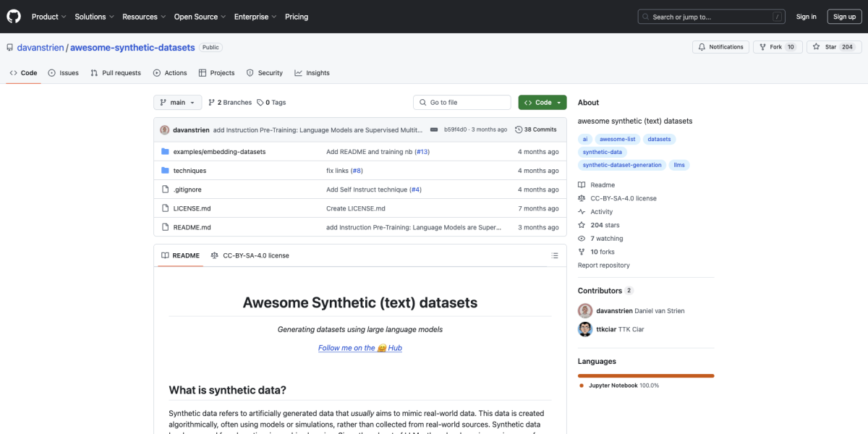Open the synthetic-data topic tag
Screen dimensions: 868x434
603,152
